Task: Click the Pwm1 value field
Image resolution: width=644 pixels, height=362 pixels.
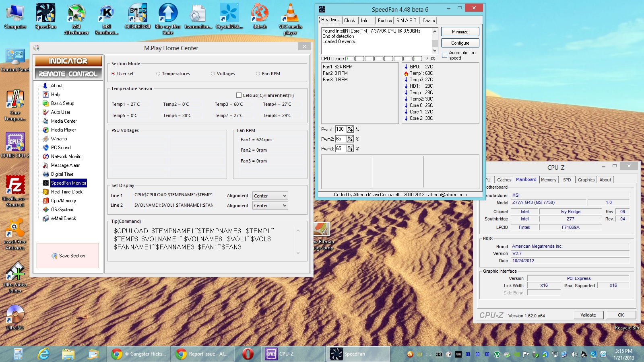Action: 341,129
